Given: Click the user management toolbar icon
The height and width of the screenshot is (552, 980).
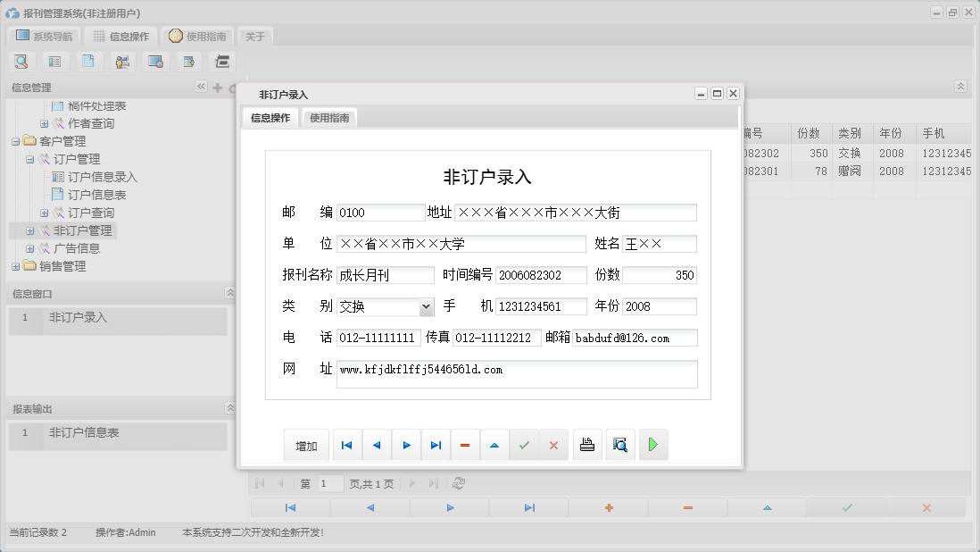Looking at the screenshot, I should (122, 61).
